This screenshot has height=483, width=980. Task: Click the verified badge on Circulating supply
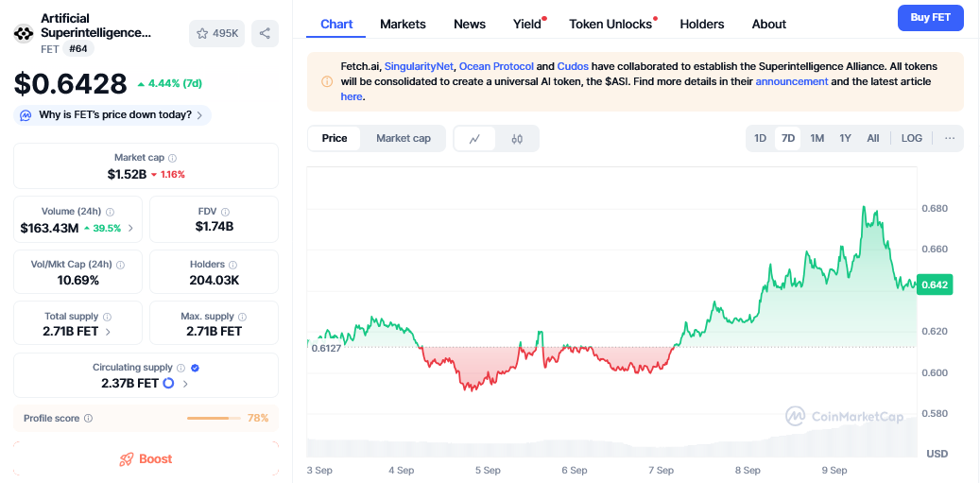click(195, 368)
